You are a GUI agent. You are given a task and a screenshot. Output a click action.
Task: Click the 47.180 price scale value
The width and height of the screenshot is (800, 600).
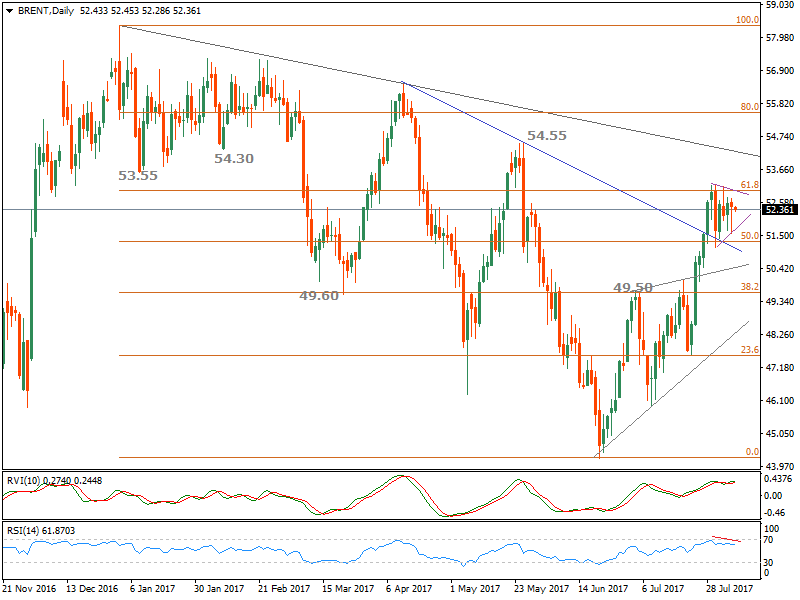(x=780, y=367)
